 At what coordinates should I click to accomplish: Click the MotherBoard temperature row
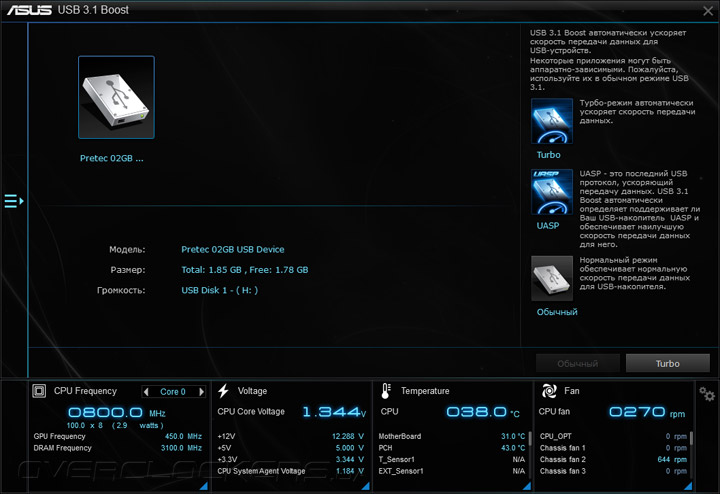[x=452, y=436]
